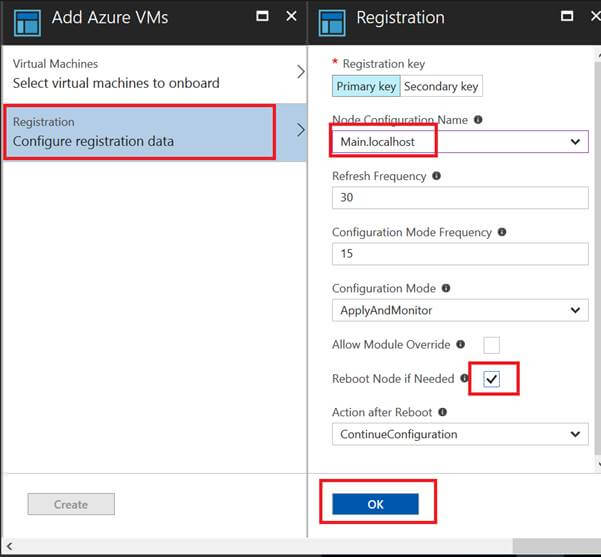
Task: Click the Add Azure VMs blade icon
Action: [27, 23]
